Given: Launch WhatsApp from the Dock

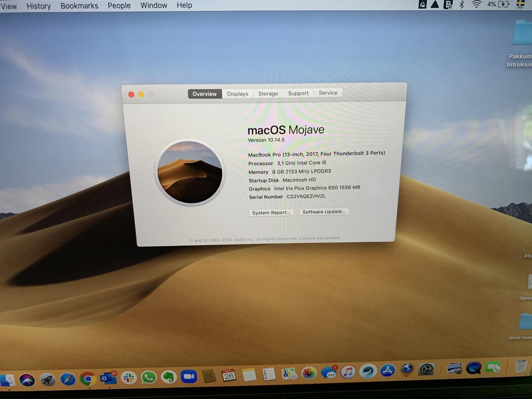Looking at the screenshot, I should pyautogui.click(x=149, y=377).
